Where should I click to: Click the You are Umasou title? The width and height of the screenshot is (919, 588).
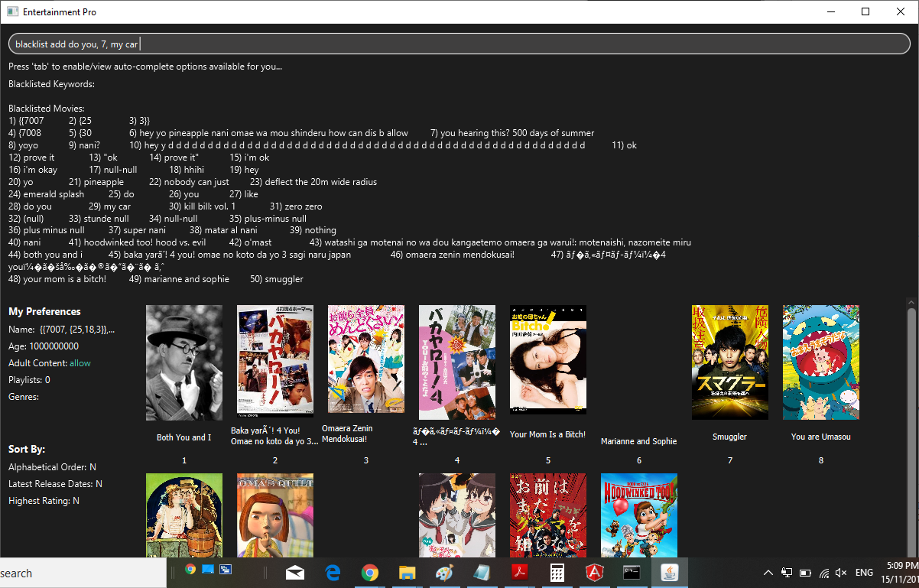821,437
